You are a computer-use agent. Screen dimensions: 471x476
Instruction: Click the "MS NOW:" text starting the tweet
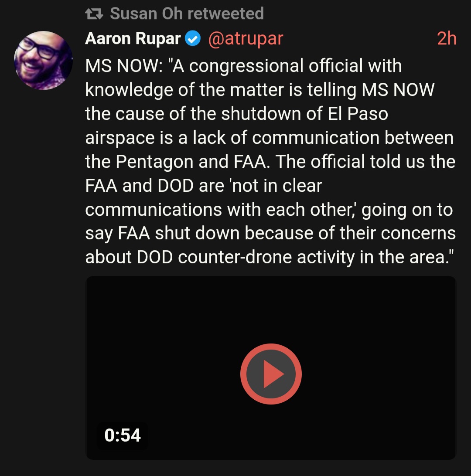(x=126, y=66)
